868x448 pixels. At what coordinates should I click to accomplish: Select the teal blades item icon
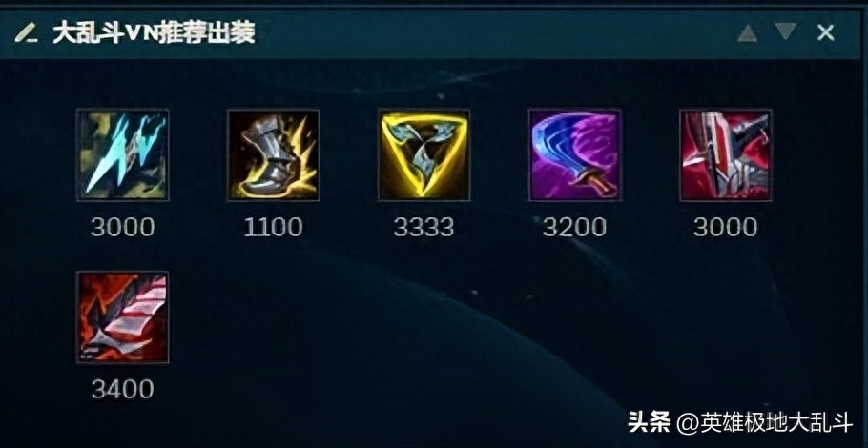coord(123,154)
